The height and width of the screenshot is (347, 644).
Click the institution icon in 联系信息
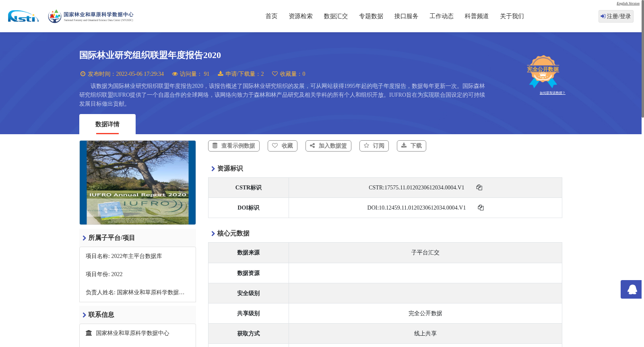point(89,333)
